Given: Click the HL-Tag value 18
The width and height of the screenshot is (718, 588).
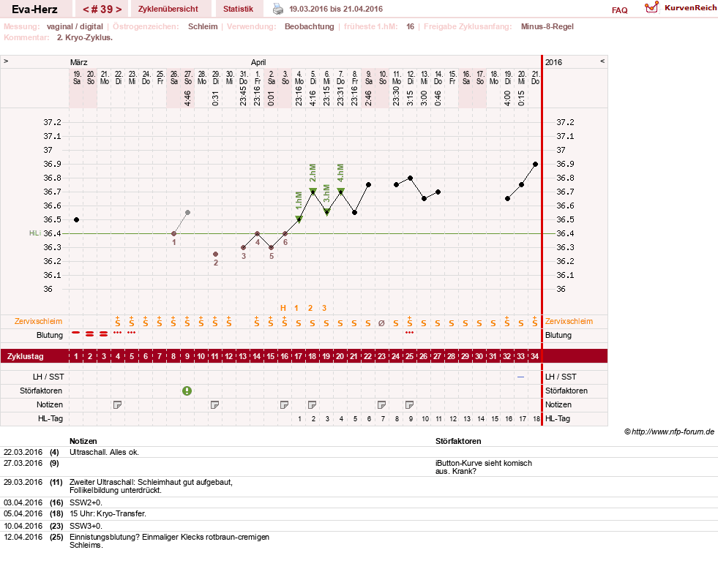Looking at the screenshot, I should click(x=536, y=418).
